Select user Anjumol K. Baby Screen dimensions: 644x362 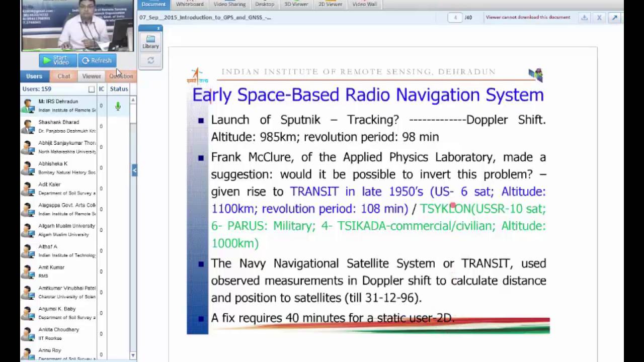click(75, 313)
